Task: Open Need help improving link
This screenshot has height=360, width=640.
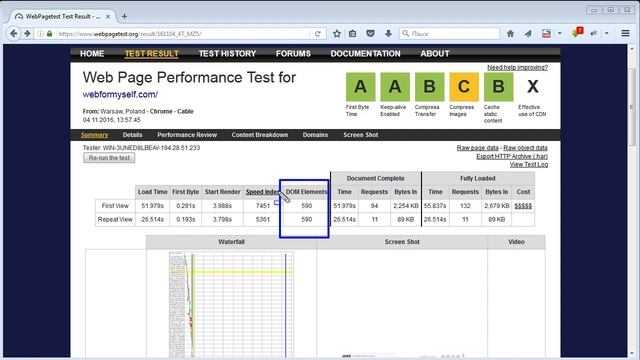Action: coord(518,67)
